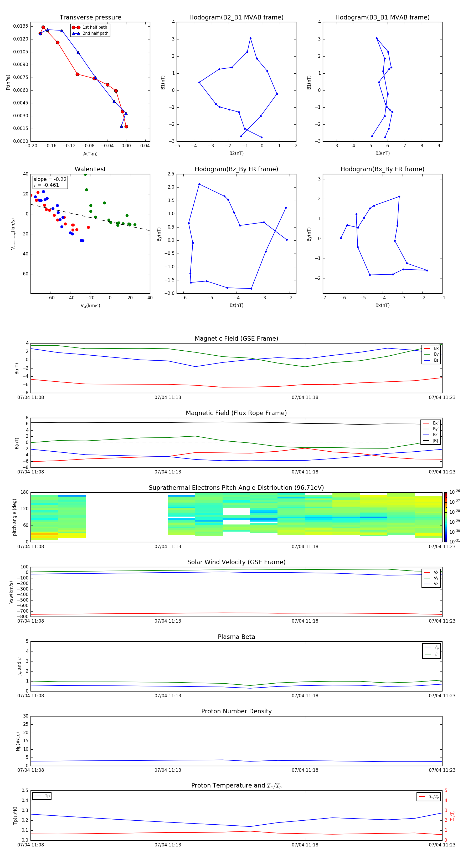473x868 pixels.
Task: Click the 'V_A(km/s)' x-axis label
Action: coord(90,306)
